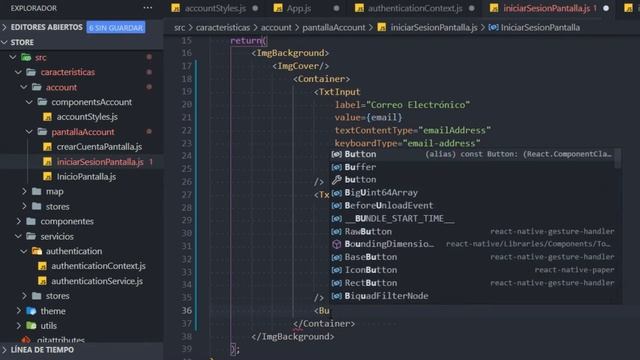Click the App.js tab file icon
This screenshot has height=360, width=640.
(x=278, y=8)
